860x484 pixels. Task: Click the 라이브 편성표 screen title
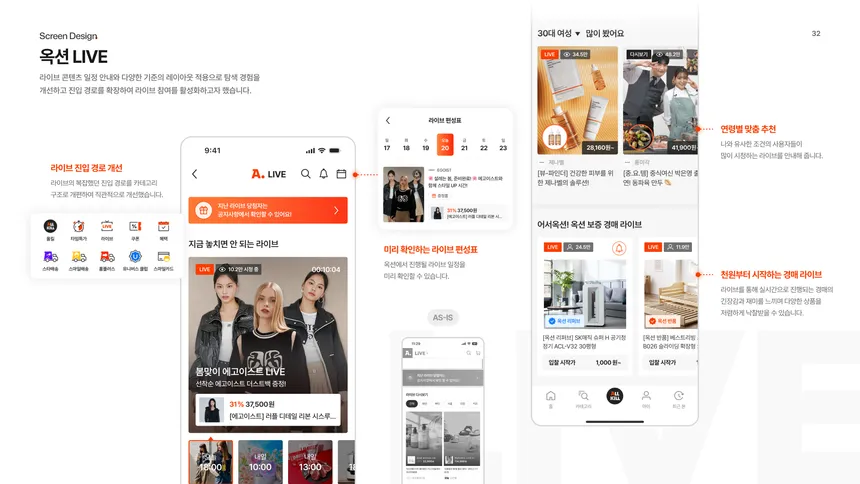[445, 120]
